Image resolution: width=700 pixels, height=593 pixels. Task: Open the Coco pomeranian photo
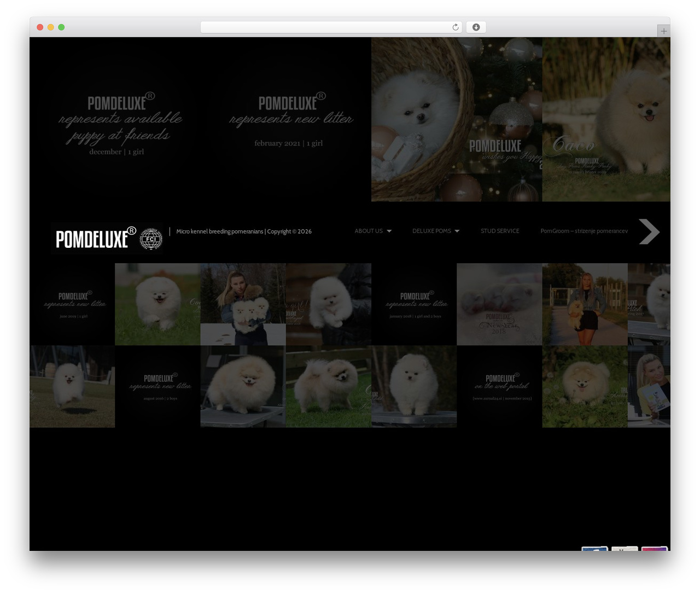pos(606,119)
